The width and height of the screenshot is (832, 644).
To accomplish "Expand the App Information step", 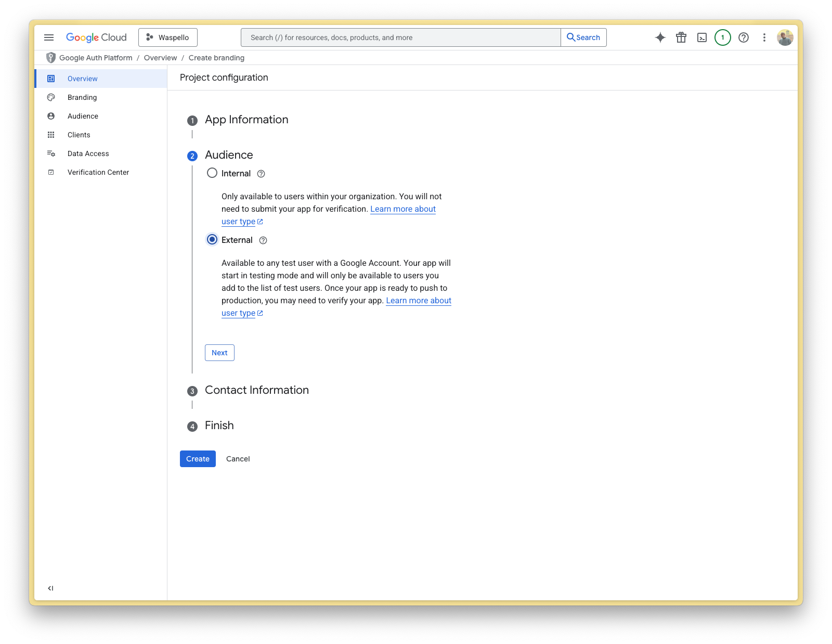I will [x=246, y=120].
